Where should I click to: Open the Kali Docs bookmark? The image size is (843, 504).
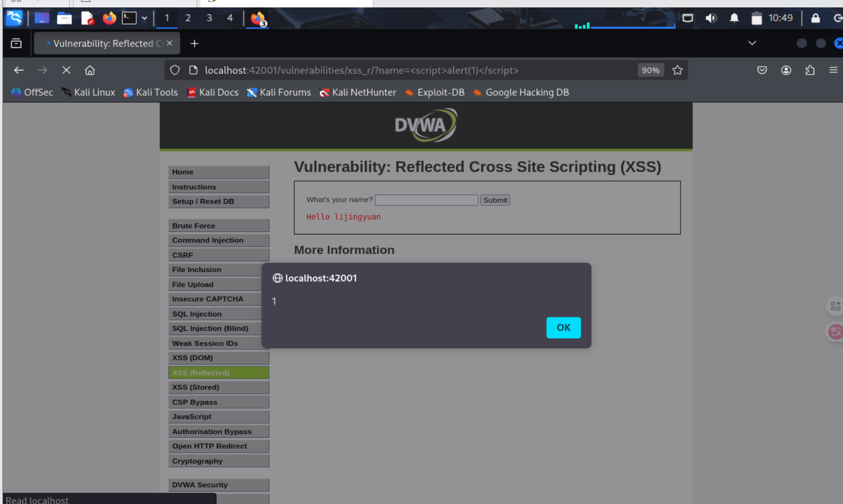click(x=213, y=92)
